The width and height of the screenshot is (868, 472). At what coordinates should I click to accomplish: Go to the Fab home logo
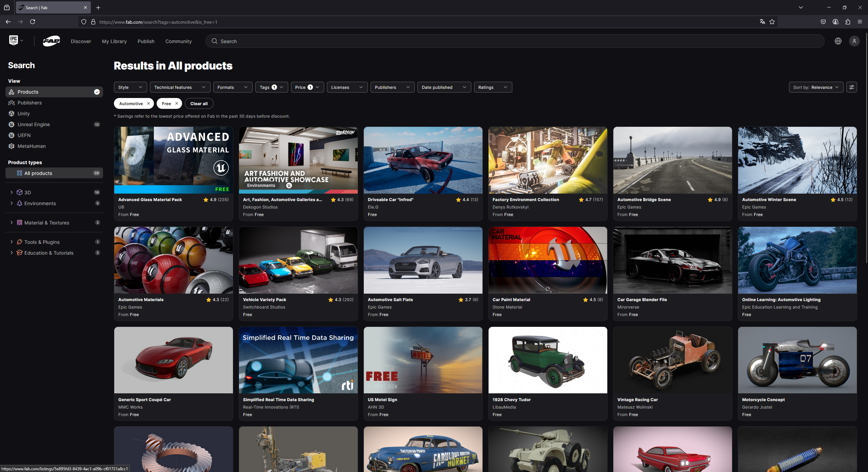click(52, 41)
